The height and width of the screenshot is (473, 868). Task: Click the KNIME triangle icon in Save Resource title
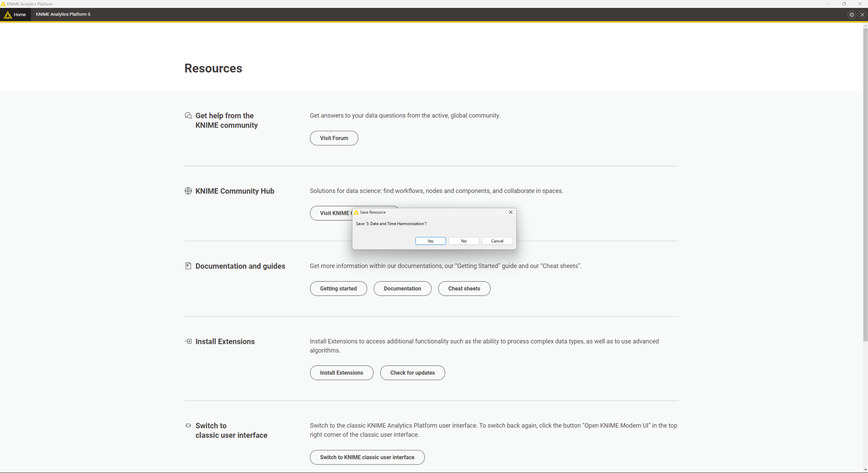pyautogui.click(x=356, y=212)
